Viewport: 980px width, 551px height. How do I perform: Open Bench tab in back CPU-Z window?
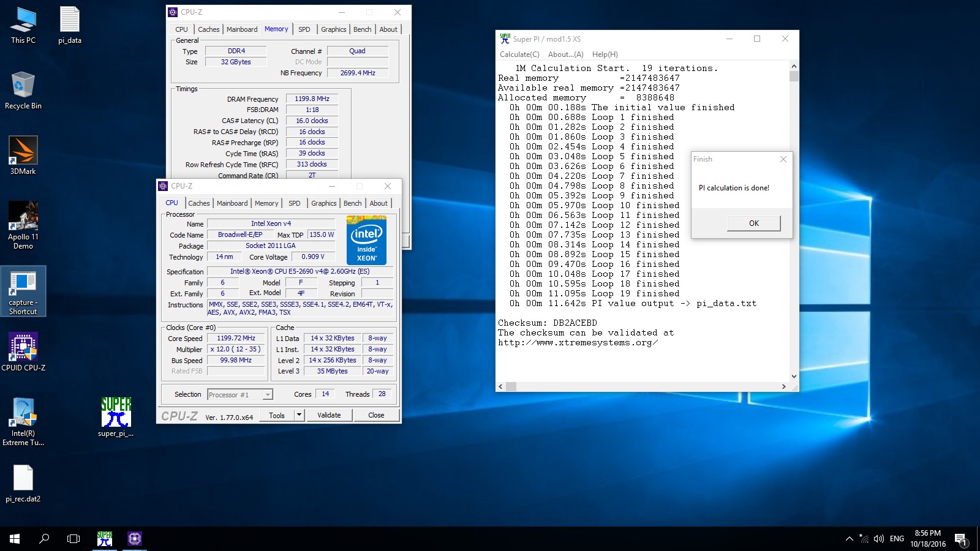coord(362,29)
